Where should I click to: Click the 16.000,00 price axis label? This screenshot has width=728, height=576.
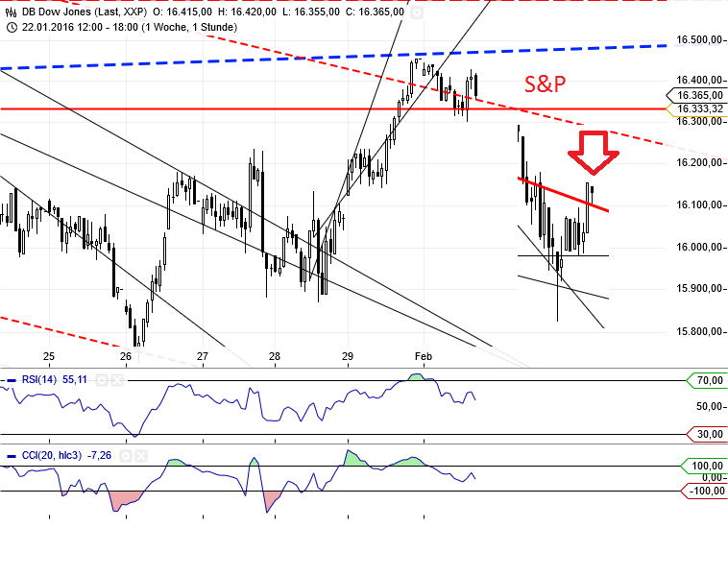pos(699,248)
